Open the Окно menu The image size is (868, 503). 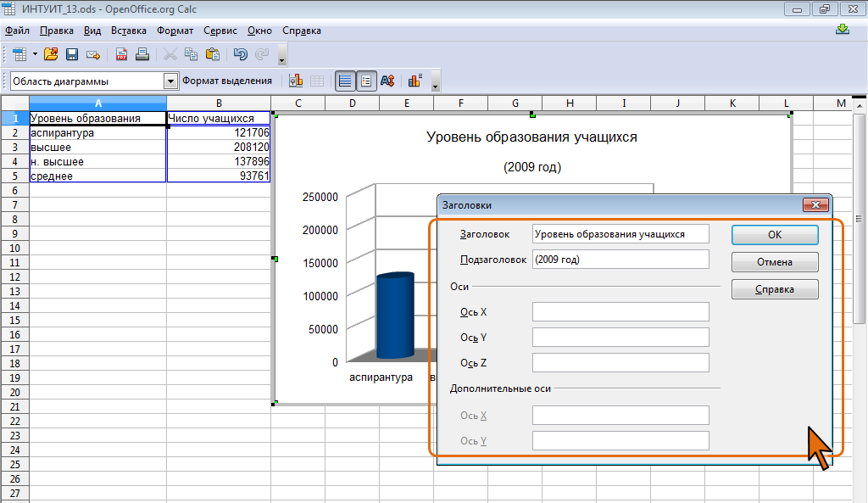(x=259, y=31)
